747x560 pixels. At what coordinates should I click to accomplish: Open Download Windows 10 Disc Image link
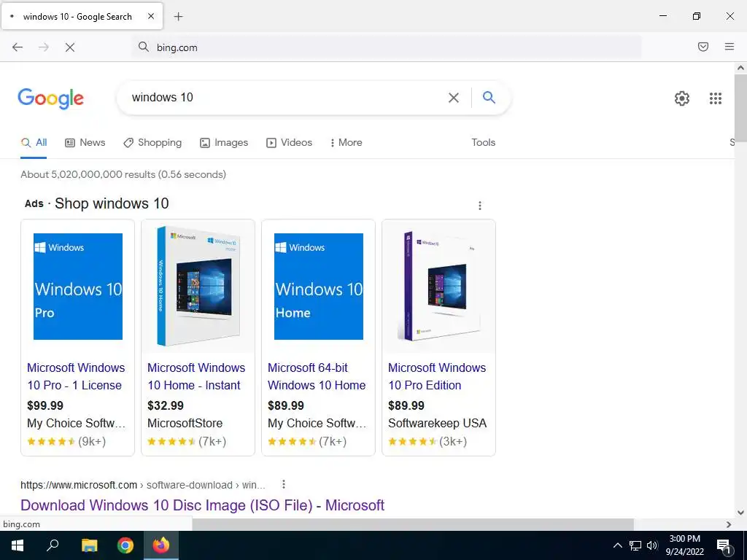click(203, 505)
